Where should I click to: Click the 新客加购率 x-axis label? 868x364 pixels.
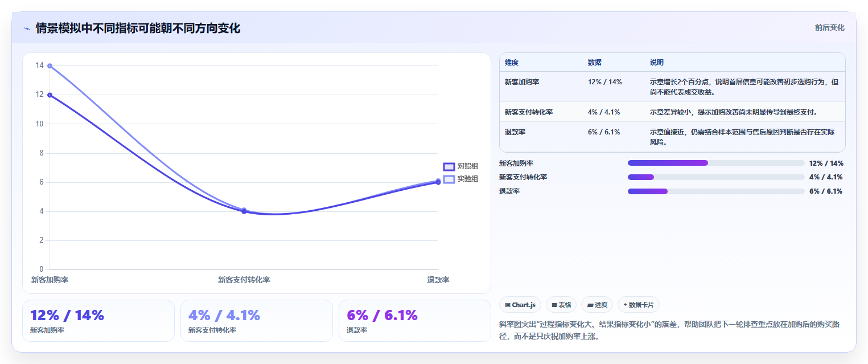pyautogui.click(x=50, y=280)
